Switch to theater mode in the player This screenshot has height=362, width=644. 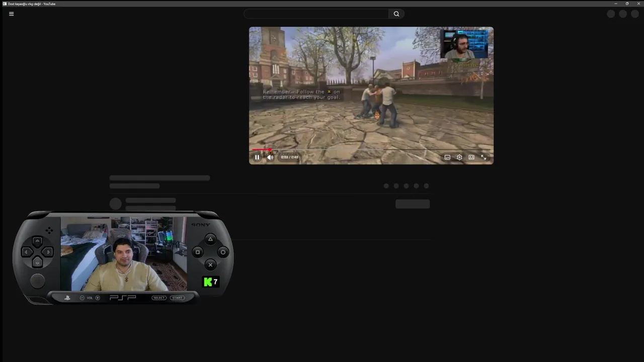471,157
